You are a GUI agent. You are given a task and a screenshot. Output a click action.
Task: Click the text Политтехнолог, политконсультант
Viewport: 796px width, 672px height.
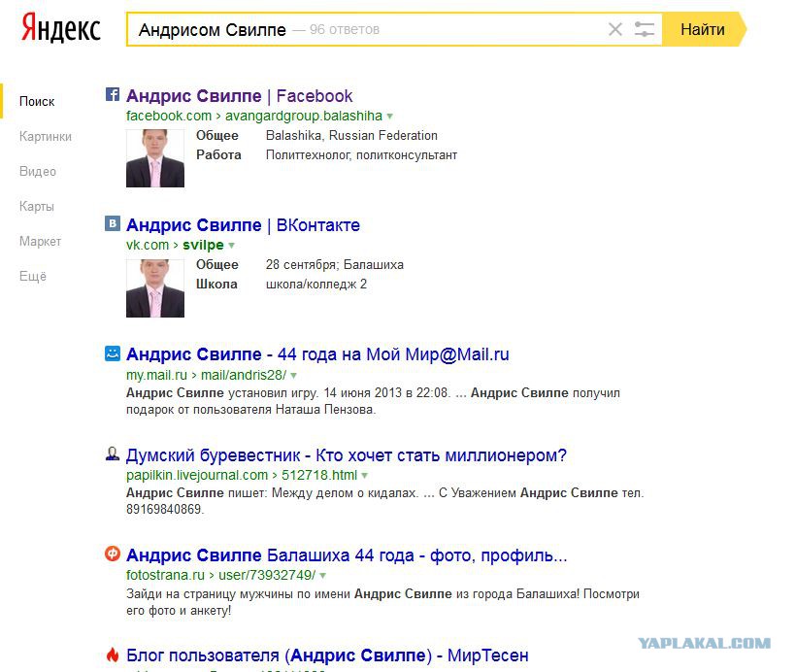(x=361, y=155)
